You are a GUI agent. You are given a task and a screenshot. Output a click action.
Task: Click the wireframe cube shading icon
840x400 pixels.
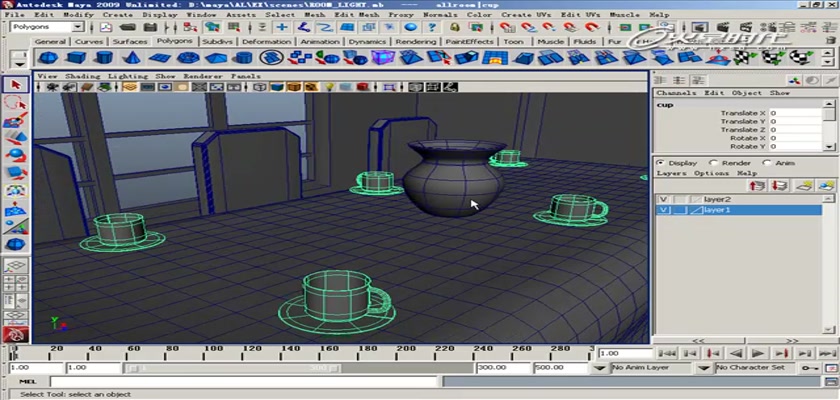click(260, 86)
